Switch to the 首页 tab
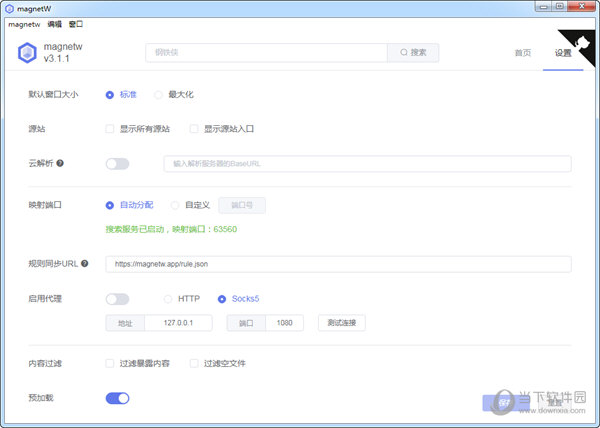 [x=523, y=53]
